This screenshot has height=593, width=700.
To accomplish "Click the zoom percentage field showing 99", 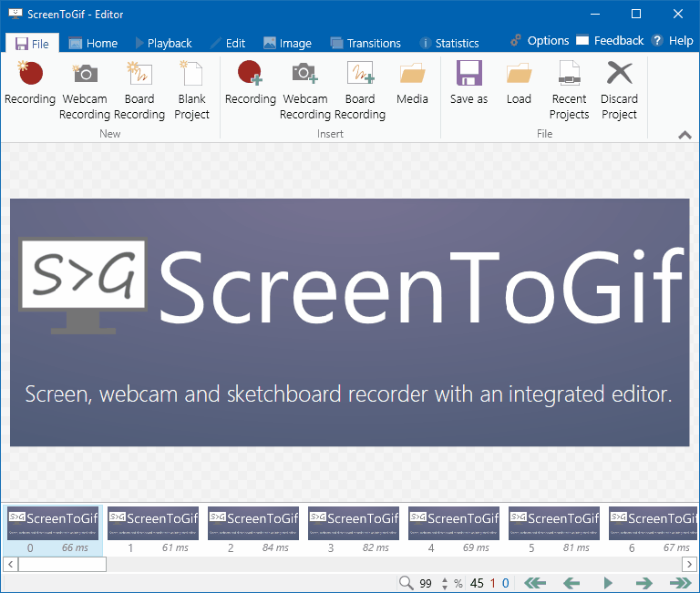I will click(x=426, y=583).
